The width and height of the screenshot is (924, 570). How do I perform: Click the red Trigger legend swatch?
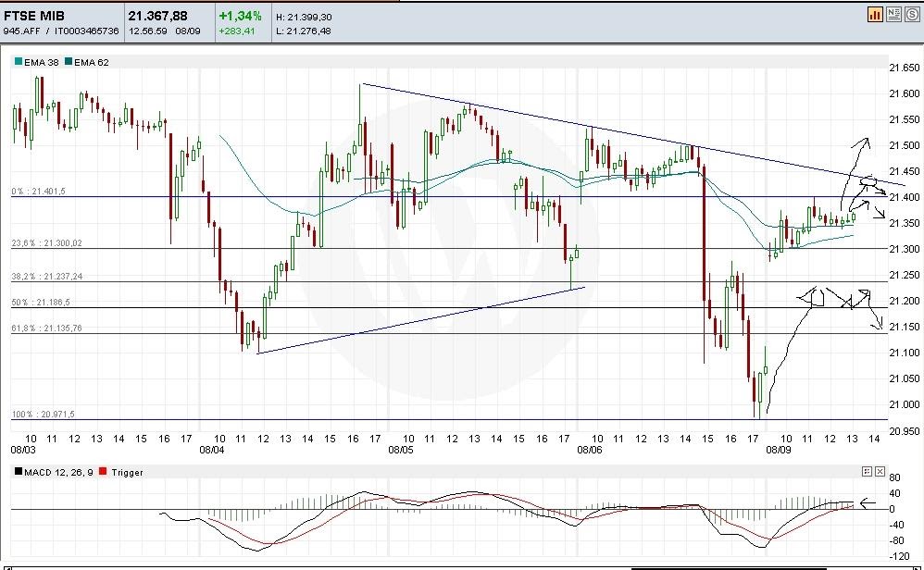[103, 472]
